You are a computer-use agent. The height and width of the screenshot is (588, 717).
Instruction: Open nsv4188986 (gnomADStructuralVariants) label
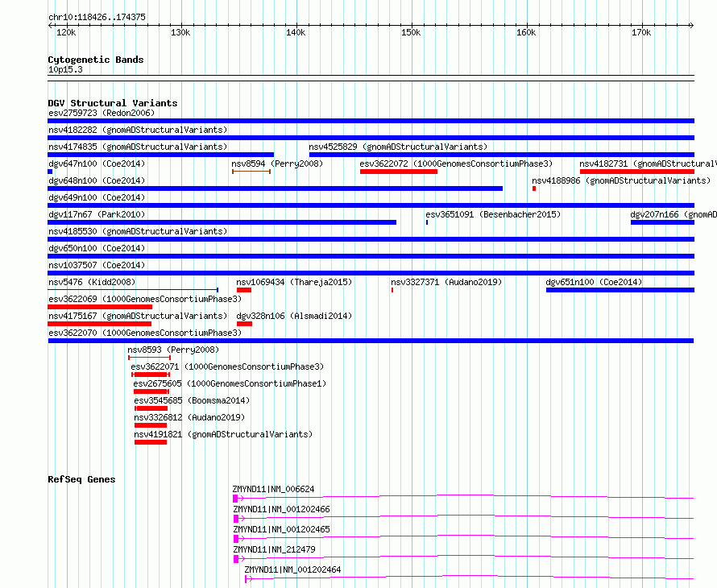pyautogui.click(x=621, y=180)
